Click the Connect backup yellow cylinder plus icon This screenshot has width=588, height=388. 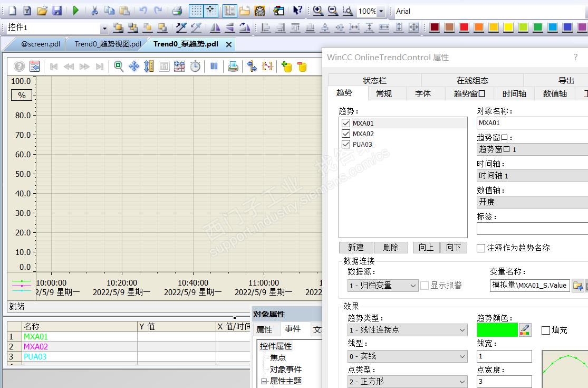[x=287, y=67]
